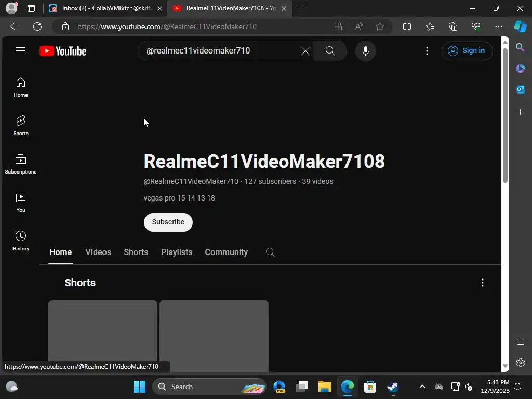The image size is (532, 399).
Task: Open Edge apps icon in address bar
Action: [x=338, y=26]
